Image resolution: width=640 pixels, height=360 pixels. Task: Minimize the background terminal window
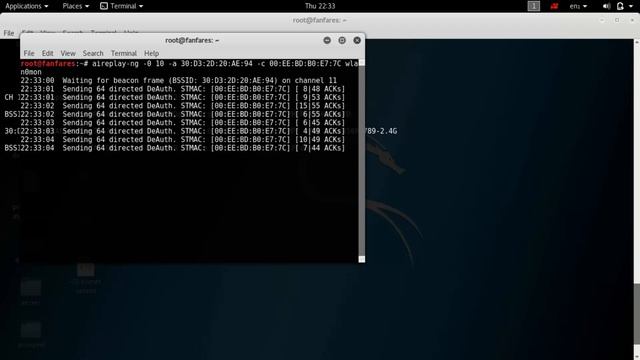[602, 20]
